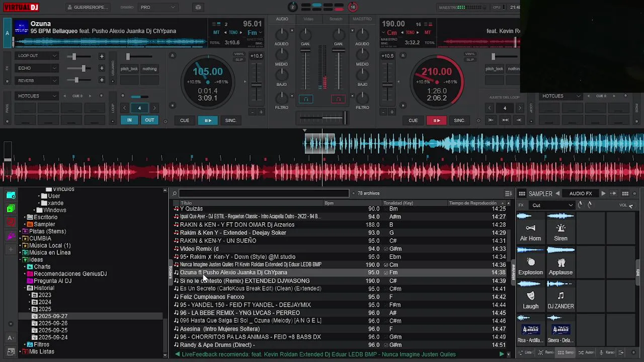Activate the LOOP OUT effect plus button
The width and height of the screenshot is (644, 362).
coord(102,56)
